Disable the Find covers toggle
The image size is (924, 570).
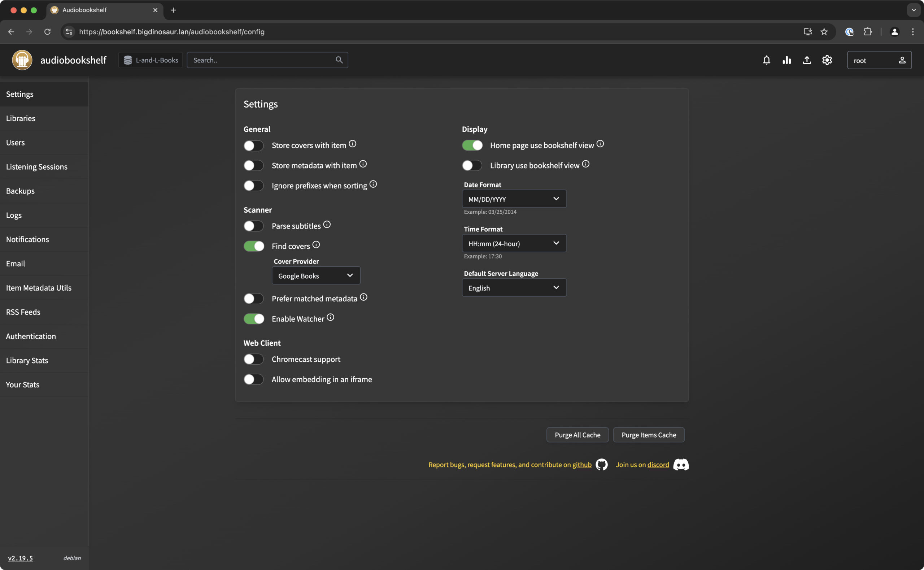point(253,246)
